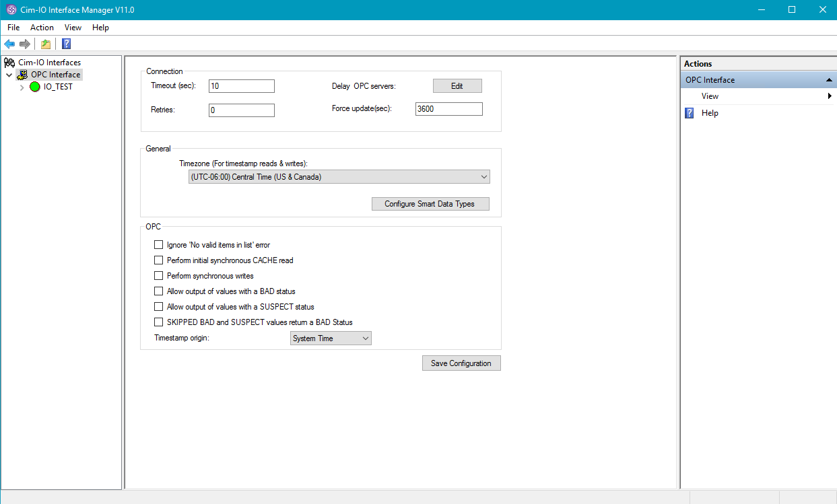
Task: Click the Force update(sec) input field
Action: pos(449,109)
